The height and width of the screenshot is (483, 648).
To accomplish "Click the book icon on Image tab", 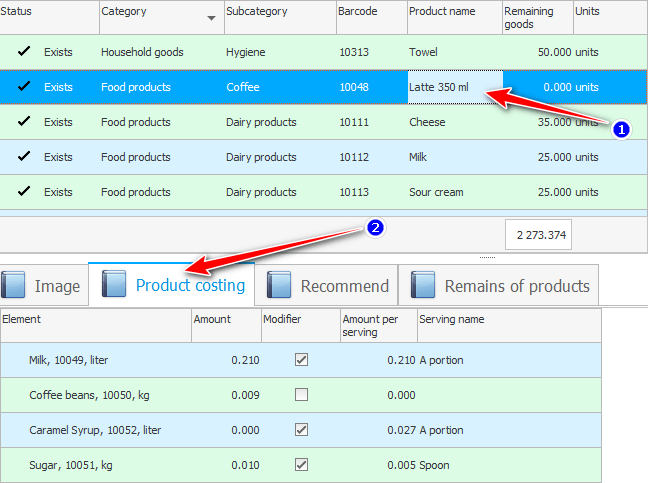I will (x=13, y=285).
